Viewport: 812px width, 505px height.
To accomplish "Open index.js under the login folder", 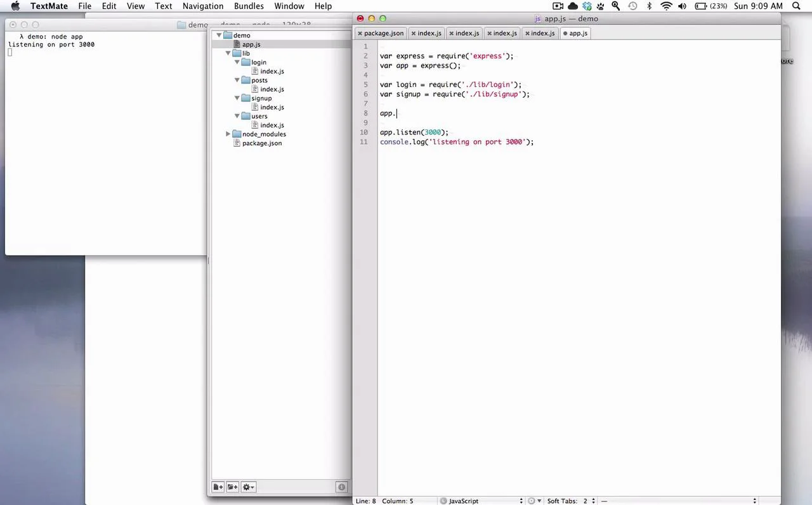I will pyautogui.click(x=272, y=71).
